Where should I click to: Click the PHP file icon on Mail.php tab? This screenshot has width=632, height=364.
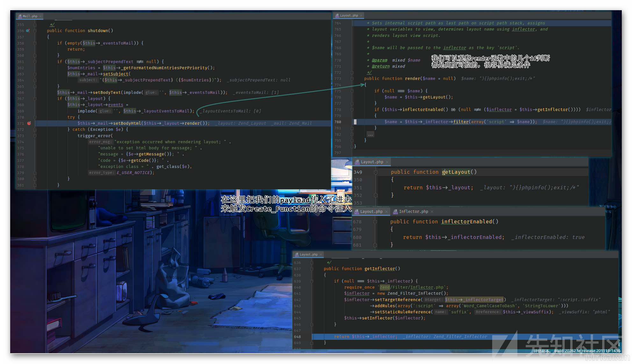(20, 16)
